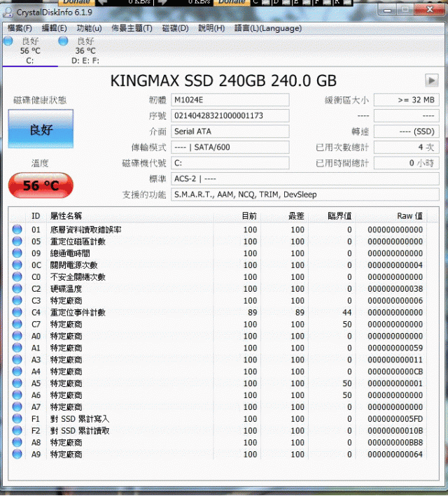Click status icon of attribute A8
Viewport: 448px width, 496px height.
(x=17, y=442)
